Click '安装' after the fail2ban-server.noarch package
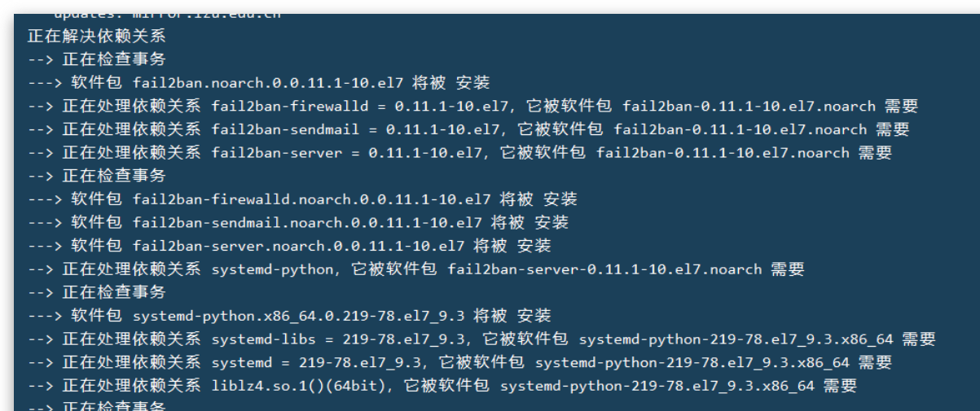 pyautogui.click(x=534, y=246)
